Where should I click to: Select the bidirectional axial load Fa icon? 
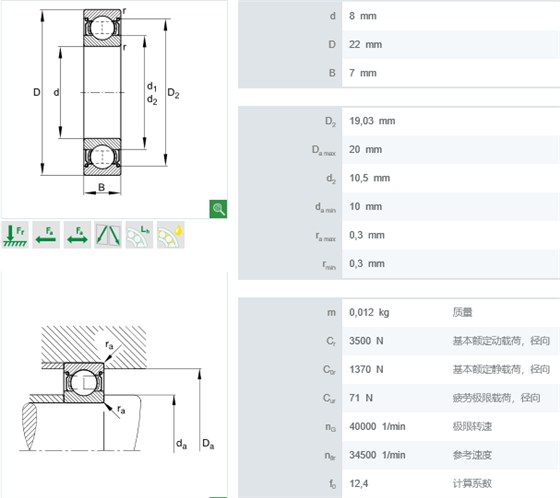pyautogui.click(x=77, y=235)
